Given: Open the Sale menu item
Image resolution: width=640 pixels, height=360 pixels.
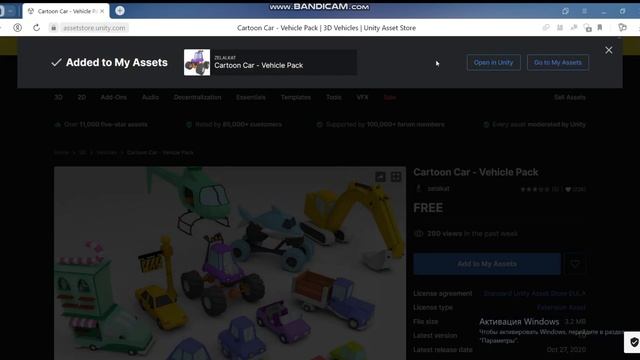Looking at the screenshot, I should (x=390, y=97).
